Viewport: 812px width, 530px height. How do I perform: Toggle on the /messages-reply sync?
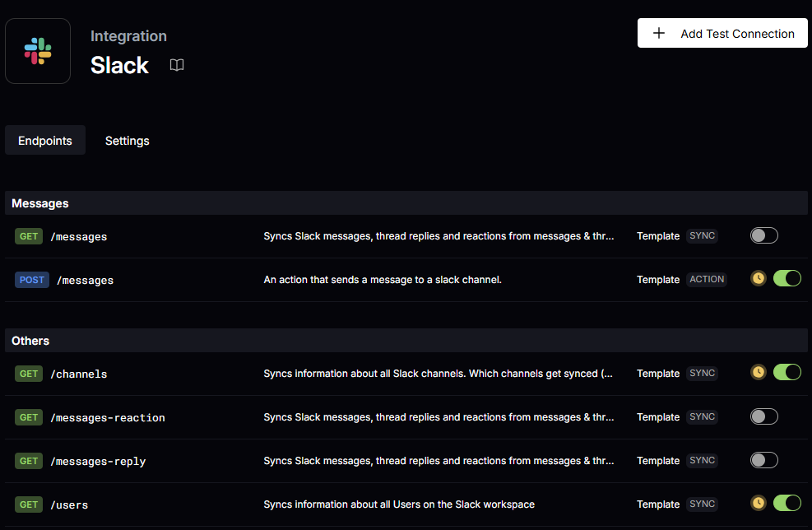763,461
